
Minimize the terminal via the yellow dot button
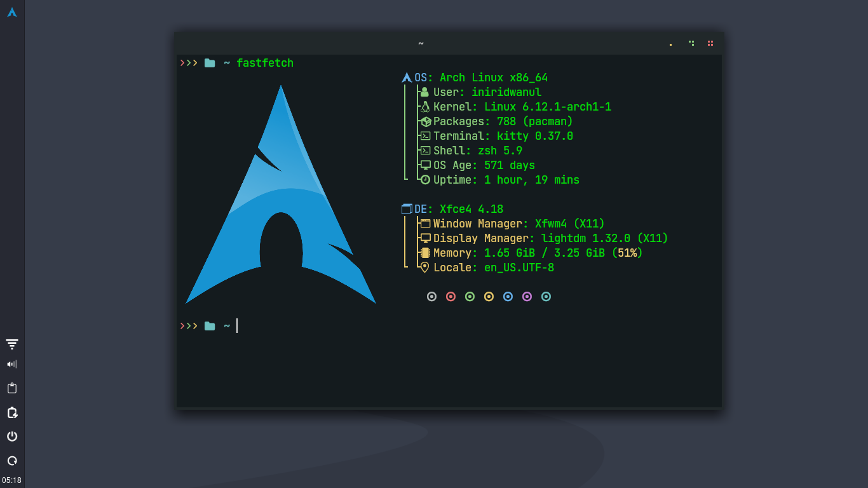click(x=670, y=44)
